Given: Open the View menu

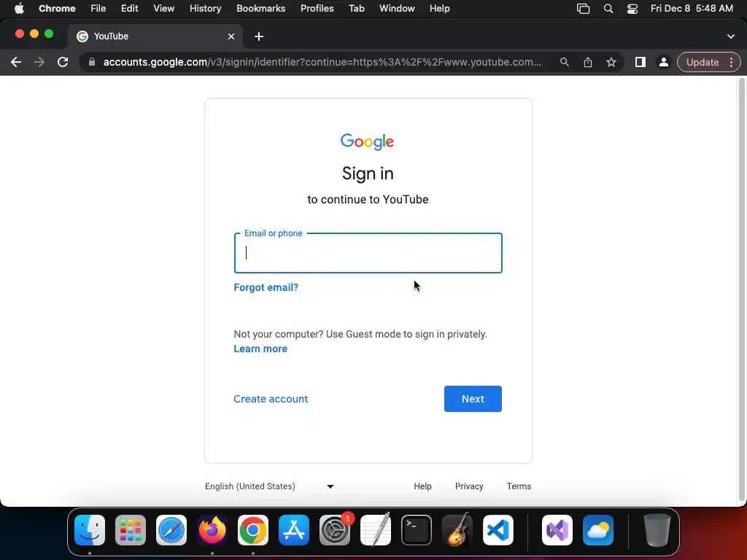Looking at the screenshot, I should pos(163,9).
